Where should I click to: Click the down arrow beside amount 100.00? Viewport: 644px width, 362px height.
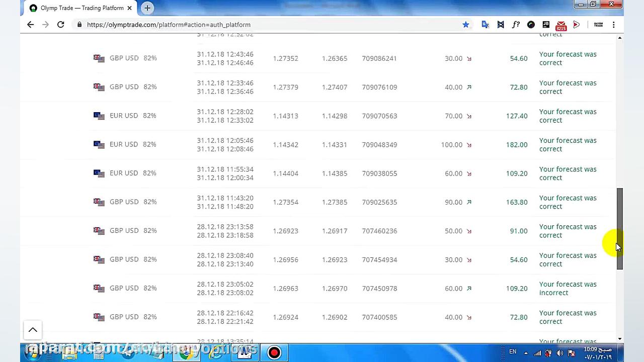point(469,145)
